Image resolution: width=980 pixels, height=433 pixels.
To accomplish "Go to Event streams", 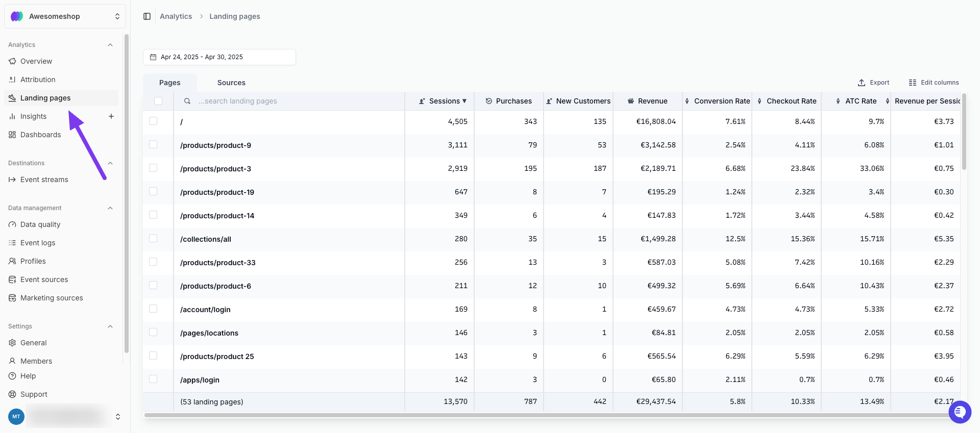I will 61,180.
